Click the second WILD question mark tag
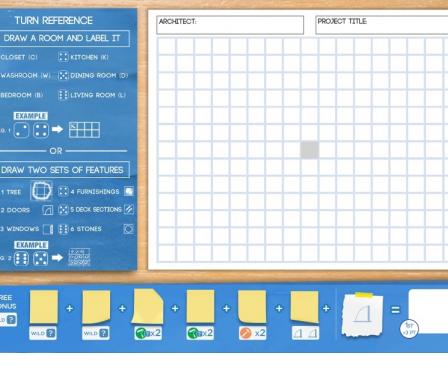448x368 pixels. 96,333
